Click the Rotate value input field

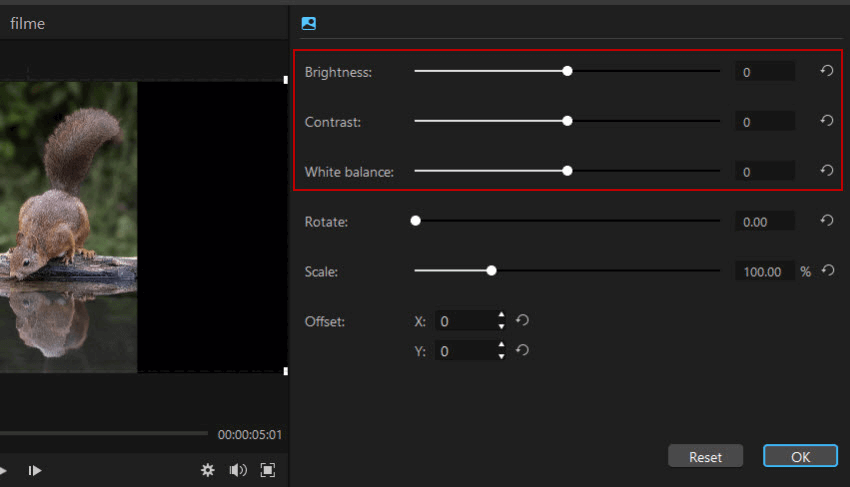765,221
